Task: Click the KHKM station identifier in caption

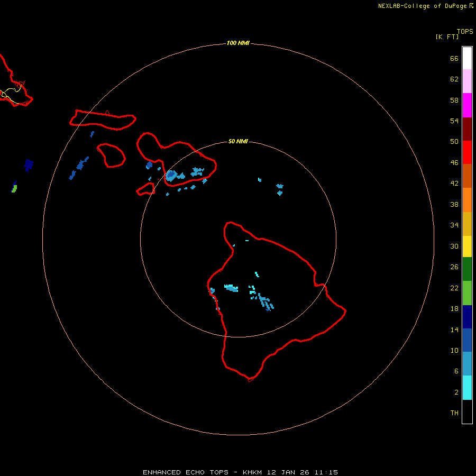Action: pos(252,472)
